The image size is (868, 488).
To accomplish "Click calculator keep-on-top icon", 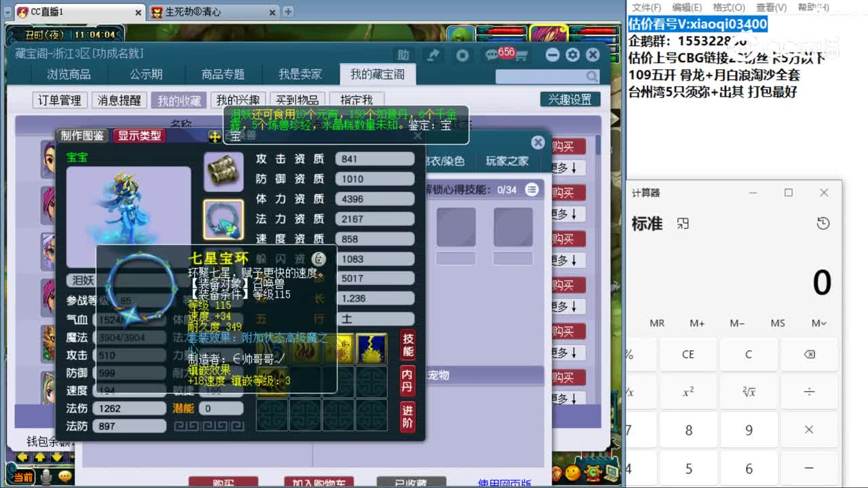I will [683, 224].
